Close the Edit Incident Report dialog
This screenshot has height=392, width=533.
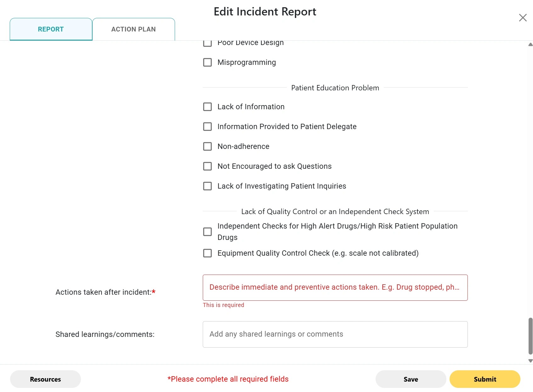[523, 18]
